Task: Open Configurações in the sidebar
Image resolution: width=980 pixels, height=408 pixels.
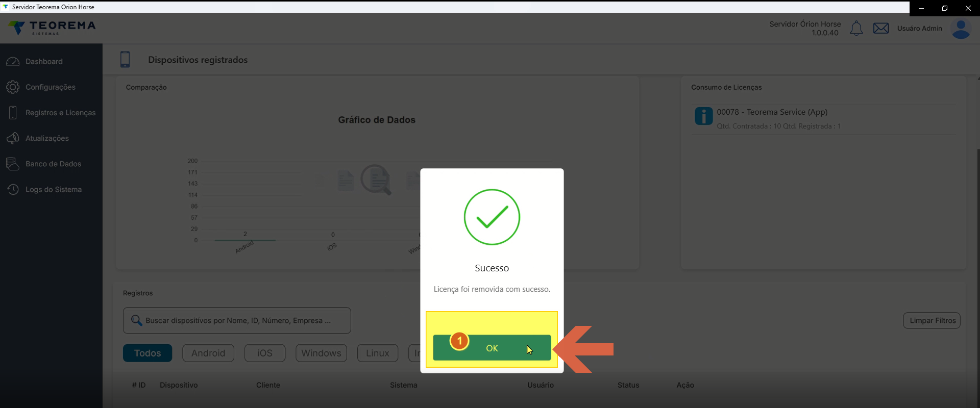Action: coord(51,87)
